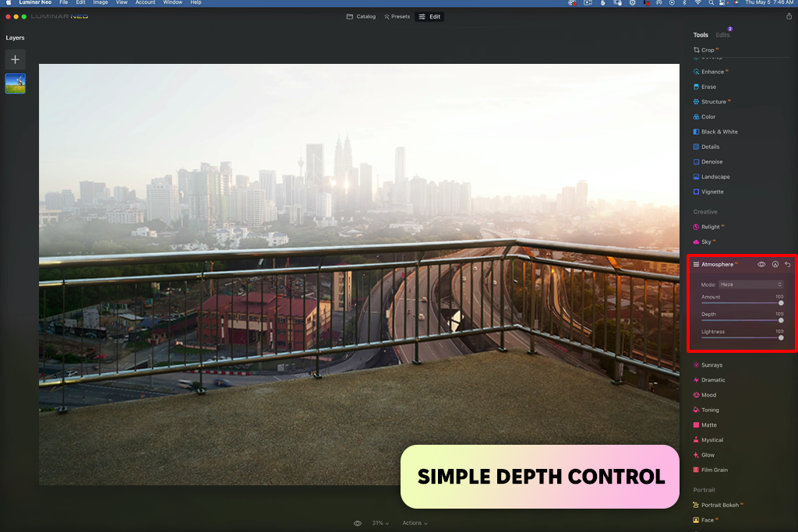798x532 pixels.
Task: Click the Amount slider handle
Action: coord(781,303)
